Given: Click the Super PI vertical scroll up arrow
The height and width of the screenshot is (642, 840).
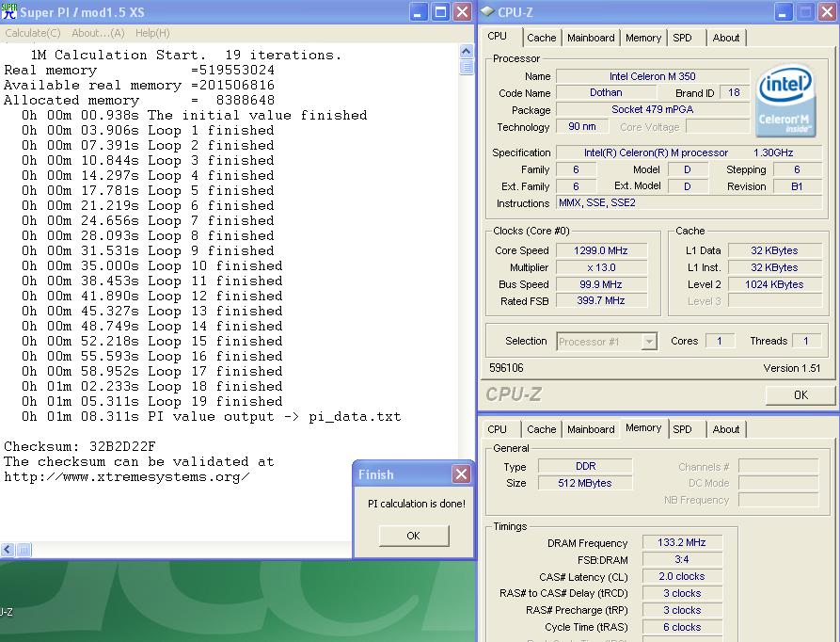Looking at the screenshot, I should [466, 52].
